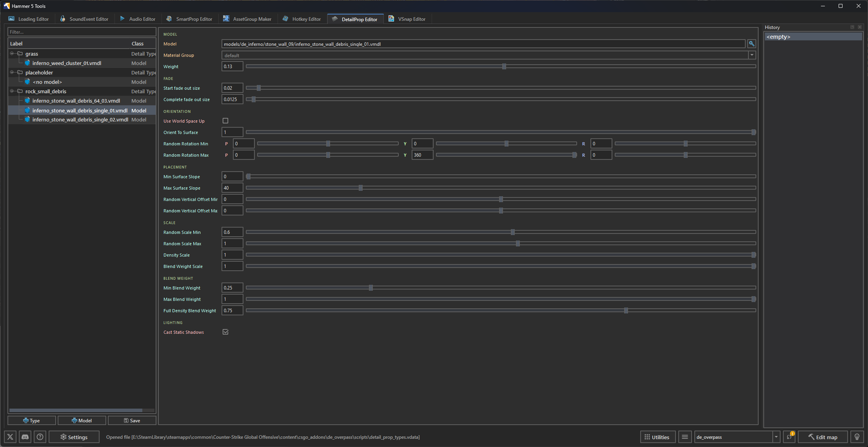
Task: Switch to the Loading Editor tab
Action: (x=29, y=19)
